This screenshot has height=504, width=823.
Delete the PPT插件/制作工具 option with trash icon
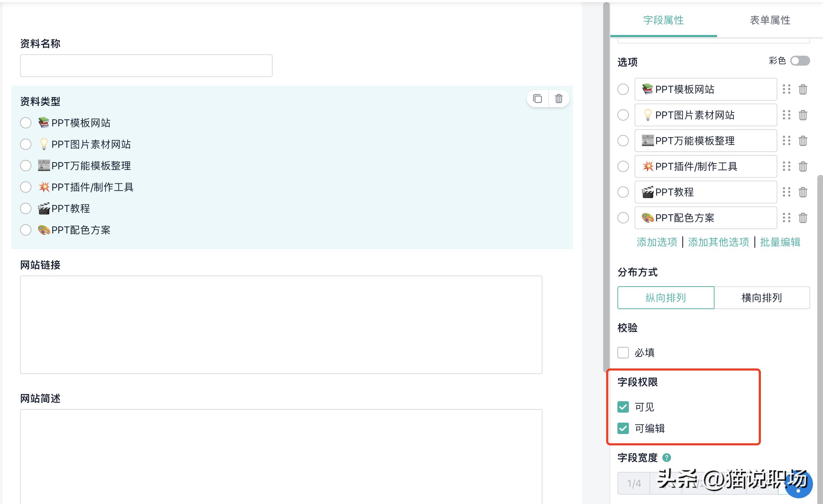tap(803, 166)
